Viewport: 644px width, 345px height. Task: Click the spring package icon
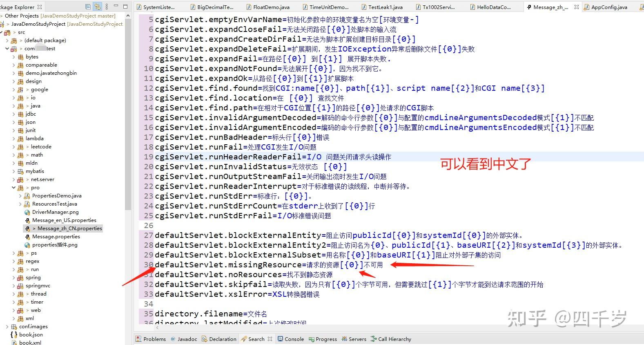click(20, 278)
